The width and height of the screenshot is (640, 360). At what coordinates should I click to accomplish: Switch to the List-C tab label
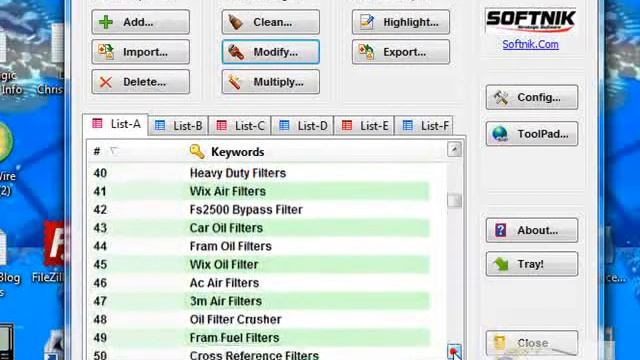pos(250,126)
